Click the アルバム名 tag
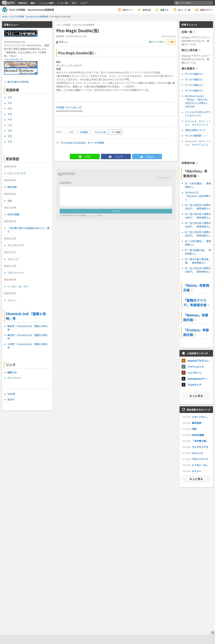Image resolution: width=215 pixels, height=644 pixels. click(99, 132)
